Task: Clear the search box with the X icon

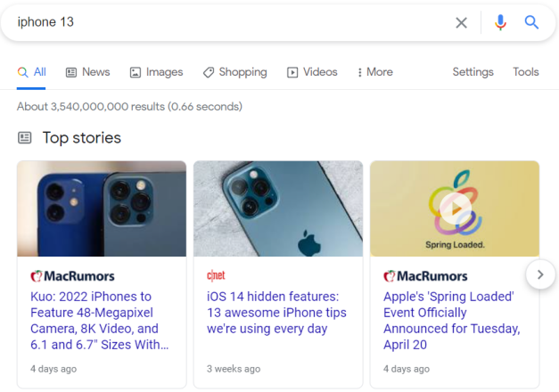Action: tap(461, 23)
